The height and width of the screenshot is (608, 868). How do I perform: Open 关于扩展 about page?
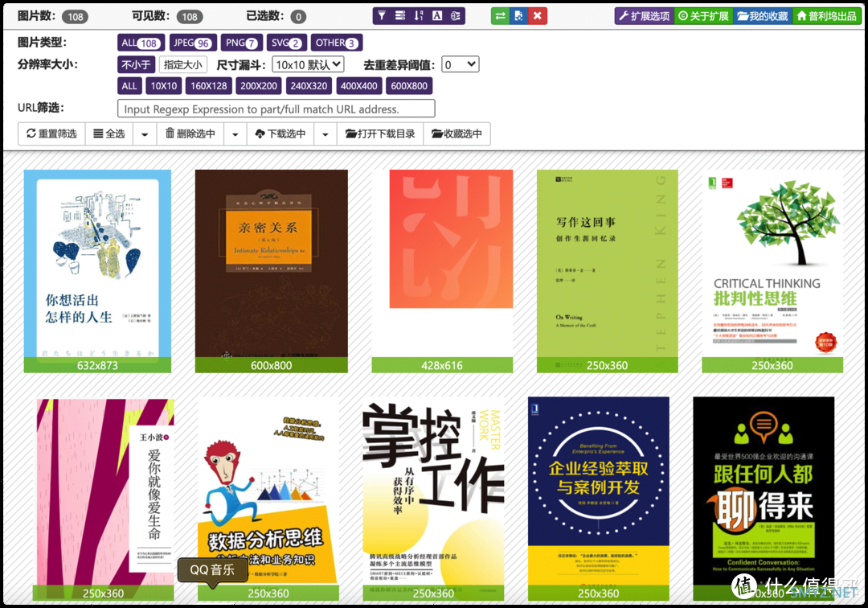point(703,16)
